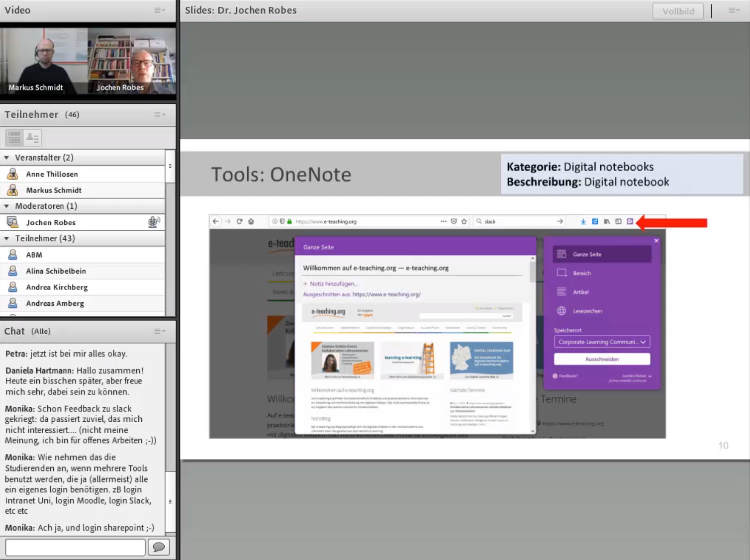
Task: Open the Chat pod options menu
Action: point(159,331)
